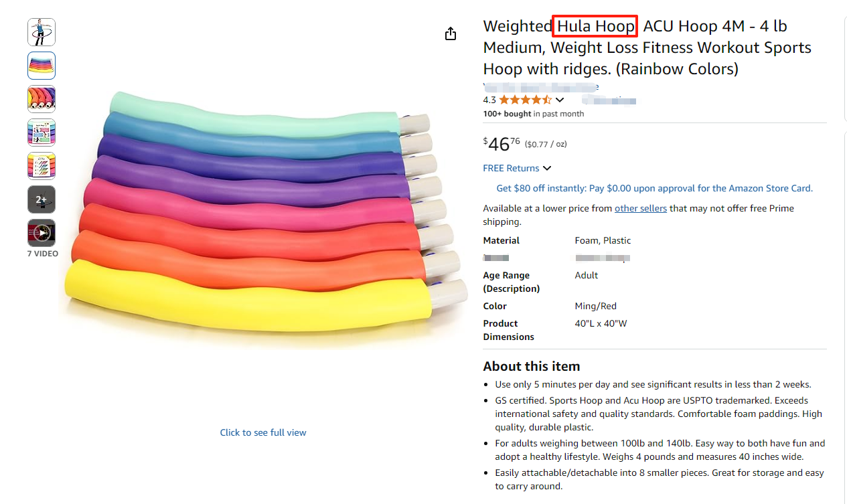This screenshot has height=504, width=847.
Task: Click the orange star rating icons
Action: (526, 100)
